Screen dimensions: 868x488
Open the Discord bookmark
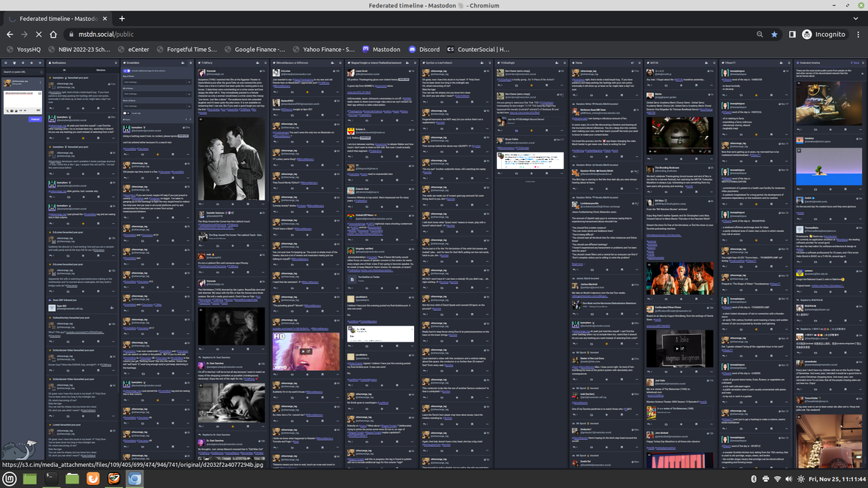pyautogui.click(x=424, y=50)
